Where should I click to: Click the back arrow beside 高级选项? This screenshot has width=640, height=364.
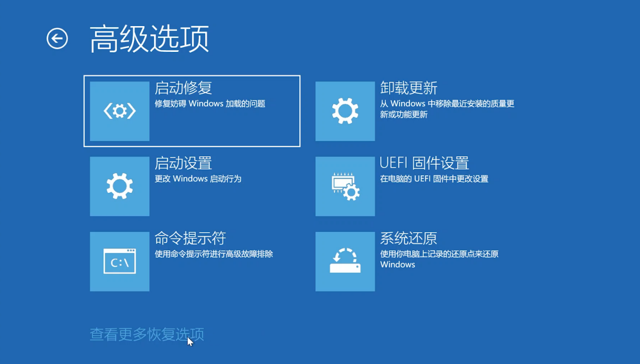(x=57, y=38)
